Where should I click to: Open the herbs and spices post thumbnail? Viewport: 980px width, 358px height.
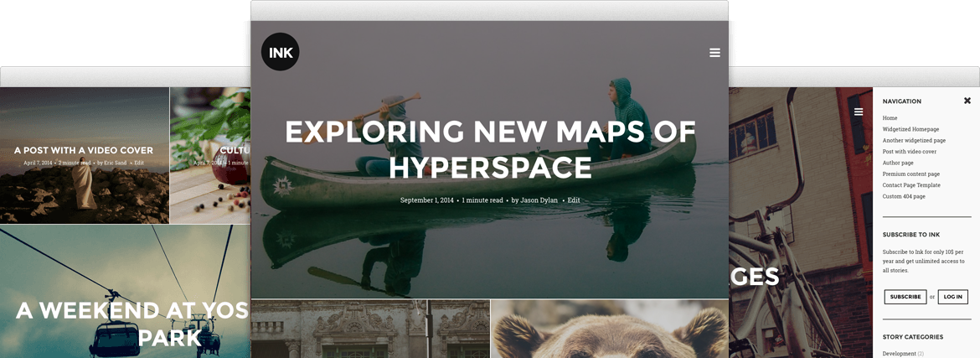210,155
